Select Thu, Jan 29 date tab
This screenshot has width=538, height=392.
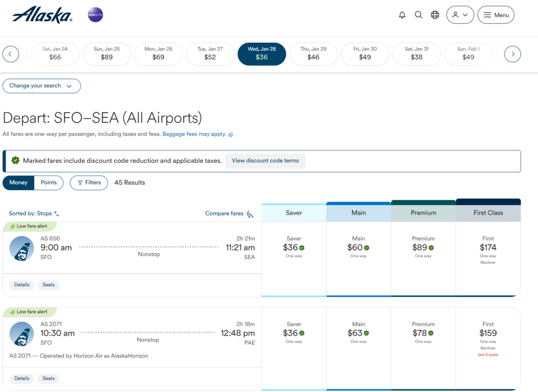313,54
